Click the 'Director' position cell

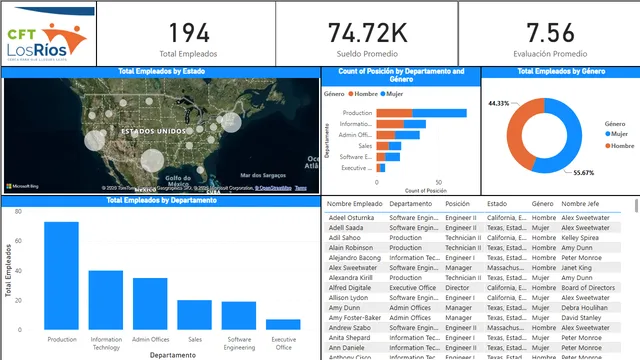coord(457,288)
